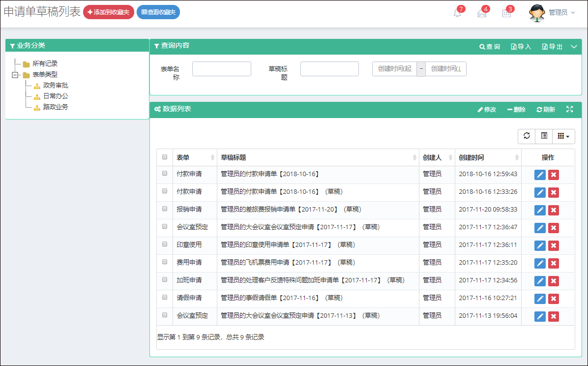
Task: Open the envelope messages icon
Action: click(482, 13)
